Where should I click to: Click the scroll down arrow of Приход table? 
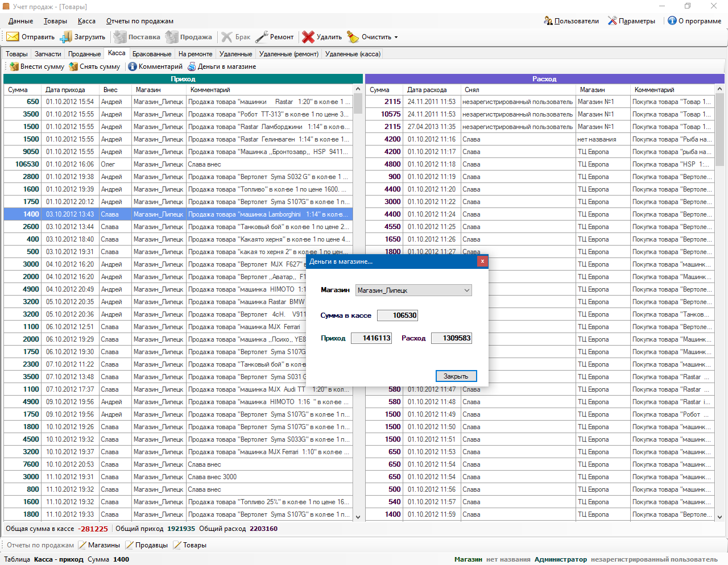click(x=358, y=517)
